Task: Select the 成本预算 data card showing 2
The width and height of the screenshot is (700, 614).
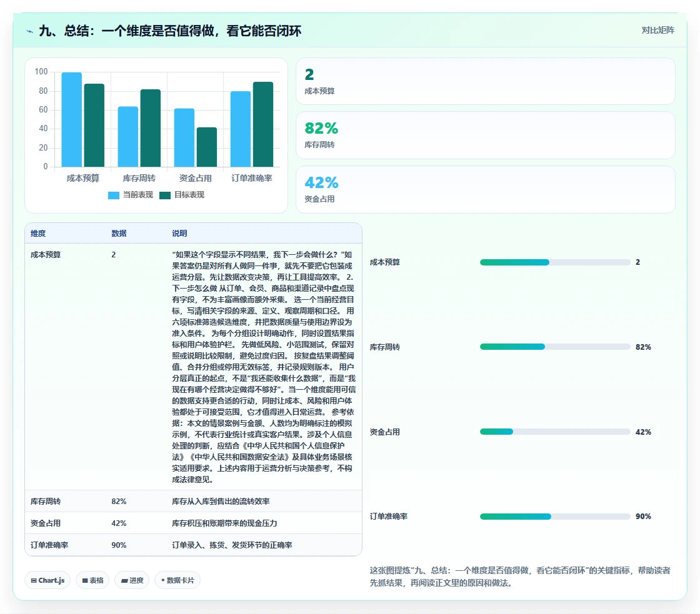Action: click(x=485, y=81)
